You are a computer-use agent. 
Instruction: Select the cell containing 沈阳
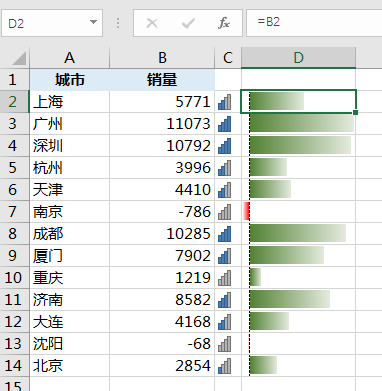point(69,344)
